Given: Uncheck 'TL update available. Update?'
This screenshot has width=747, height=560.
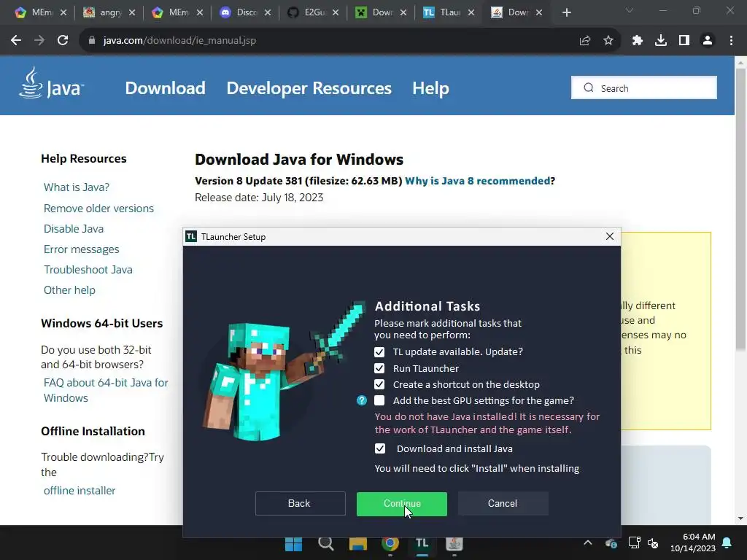Looking at the screenshot, I should [379, 352].
